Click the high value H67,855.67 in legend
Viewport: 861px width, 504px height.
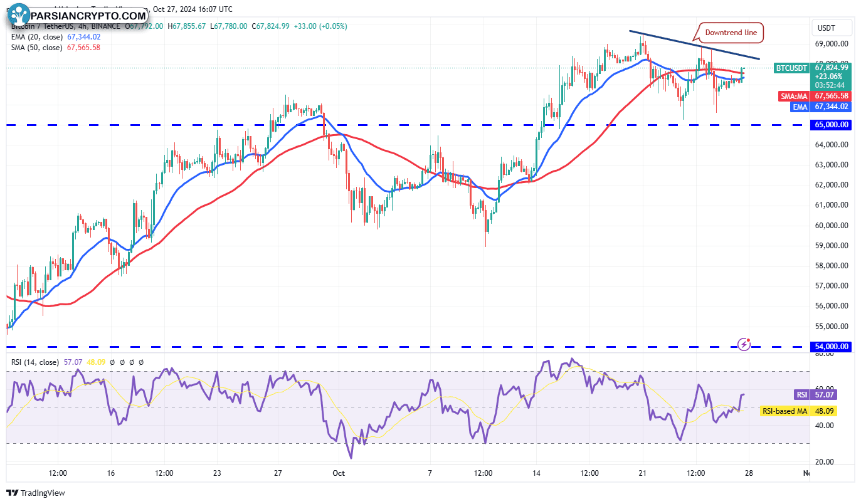pos(188,26)
